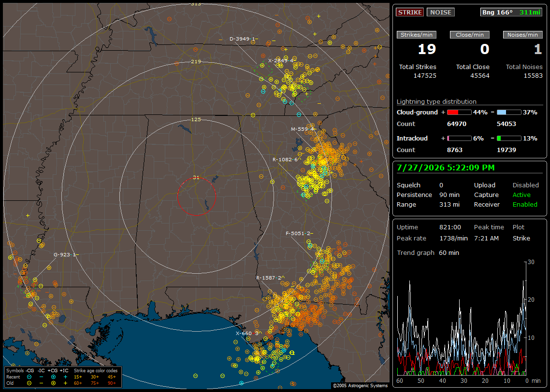Click the Receiver status Enabled
This screenshot has width=550, height=392.
(x=525, y=205)
